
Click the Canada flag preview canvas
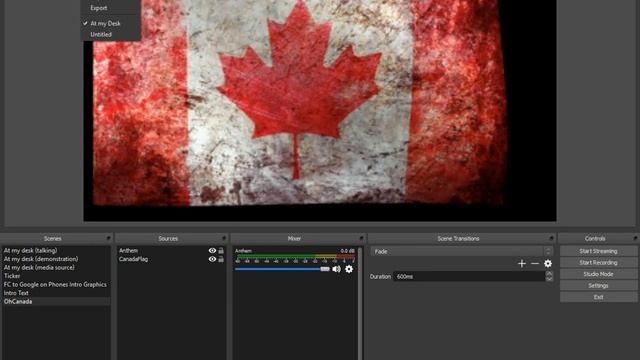click(x=320, y=111)
